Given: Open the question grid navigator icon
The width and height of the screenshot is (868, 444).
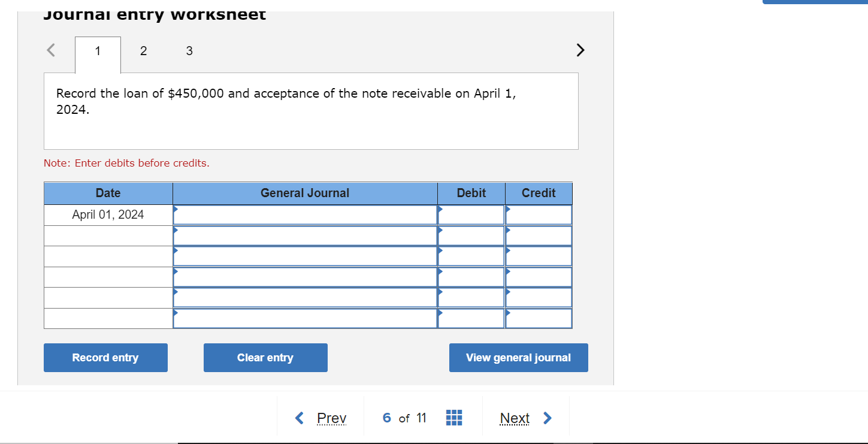Looking at the screenshot, I should (454, 418).
